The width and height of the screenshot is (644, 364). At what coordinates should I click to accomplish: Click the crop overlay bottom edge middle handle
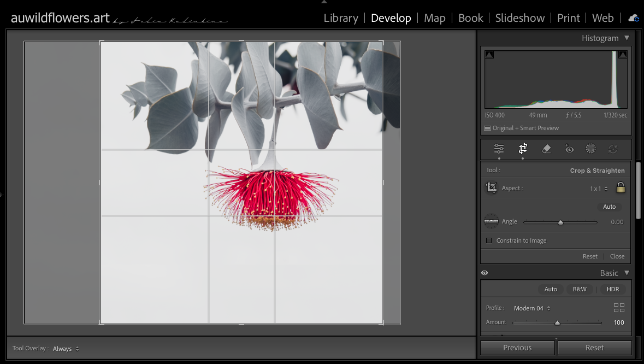coord(241,324)
